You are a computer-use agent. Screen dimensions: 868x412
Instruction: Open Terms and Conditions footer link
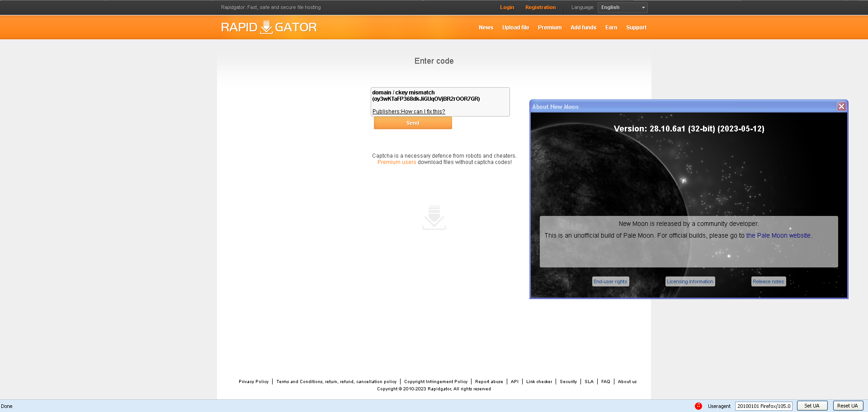pyautogui.click(x=336, y=382)
